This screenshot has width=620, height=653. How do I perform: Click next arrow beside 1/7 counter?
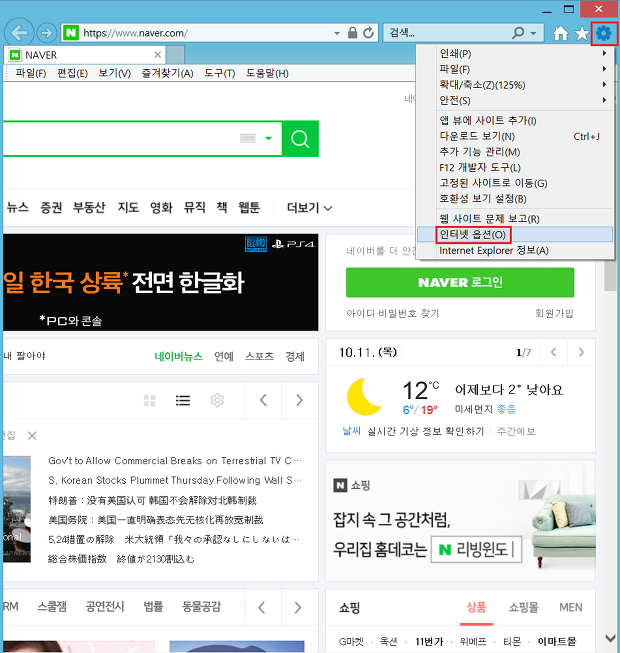coord(581,352)
